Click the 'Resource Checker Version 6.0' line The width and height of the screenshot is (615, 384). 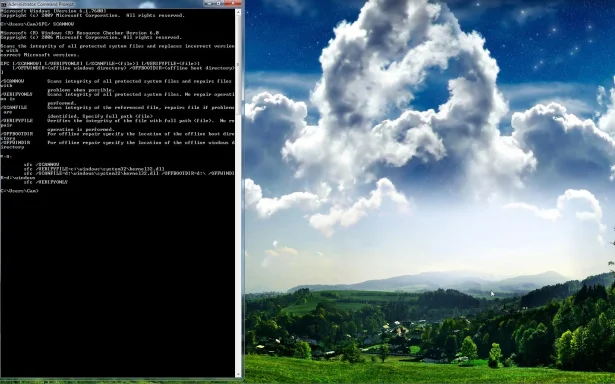80,33
